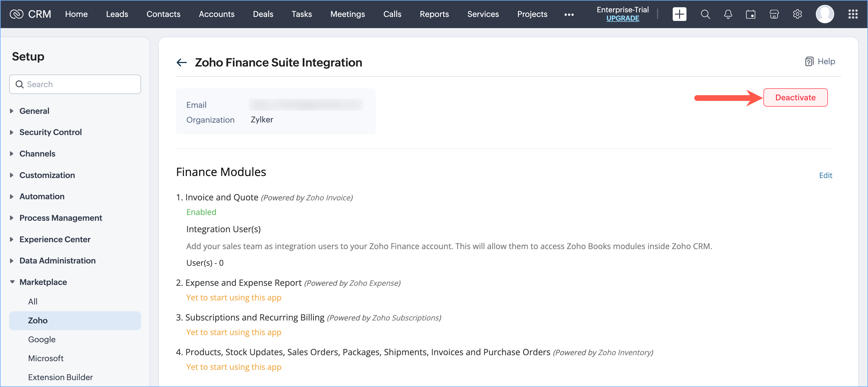The height and width of the screenshot is (387, 868).
Task: Open the marketplace store icon
Action: (774, 14)
